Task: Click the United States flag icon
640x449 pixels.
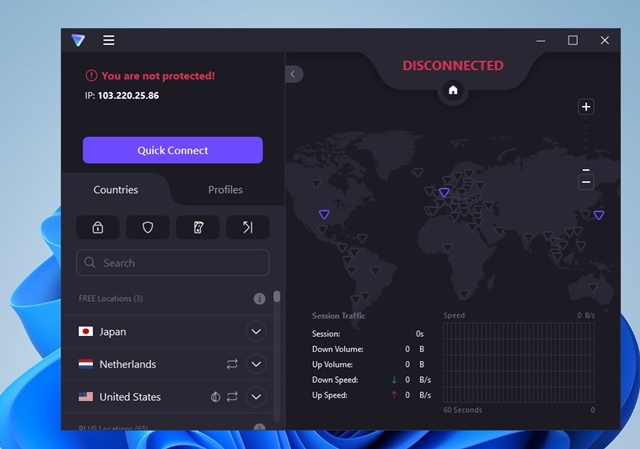Action: [x=86, y=396]
